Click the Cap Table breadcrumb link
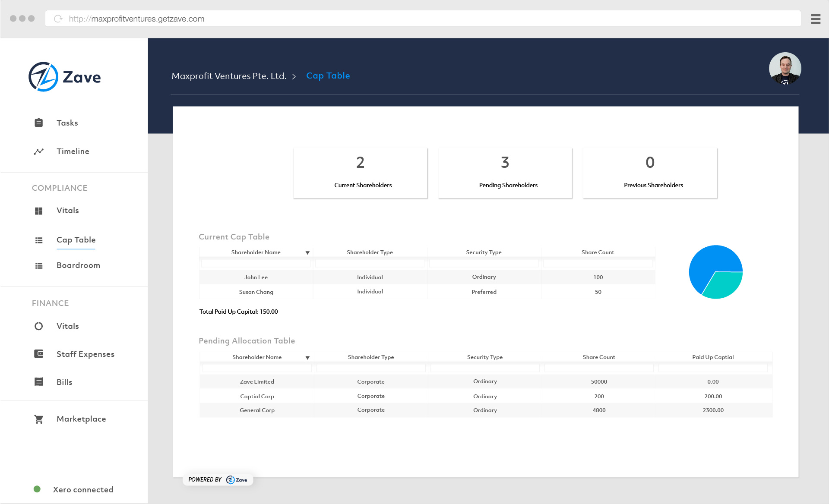The width and height of the screenshot is (829, 504). click(328, 76)
